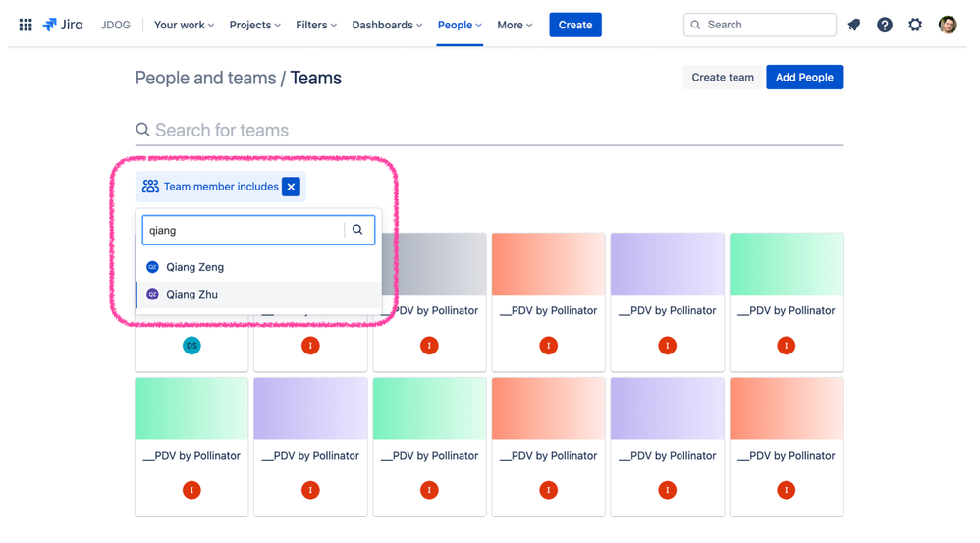
Task: Click the magnifier icon beside Search for teams
Action: pos(142,130)
